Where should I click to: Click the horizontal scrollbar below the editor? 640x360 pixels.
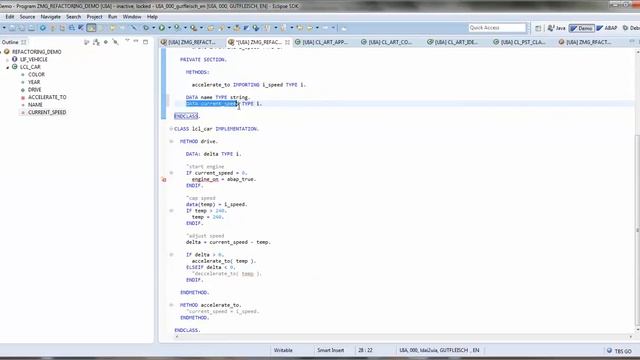[x=403, y=337]
